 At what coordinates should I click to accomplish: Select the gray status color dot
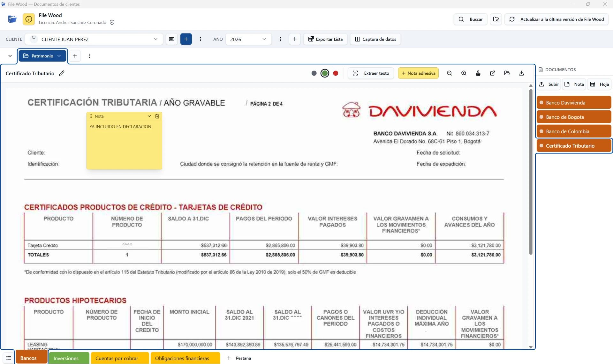click(314, 73)
